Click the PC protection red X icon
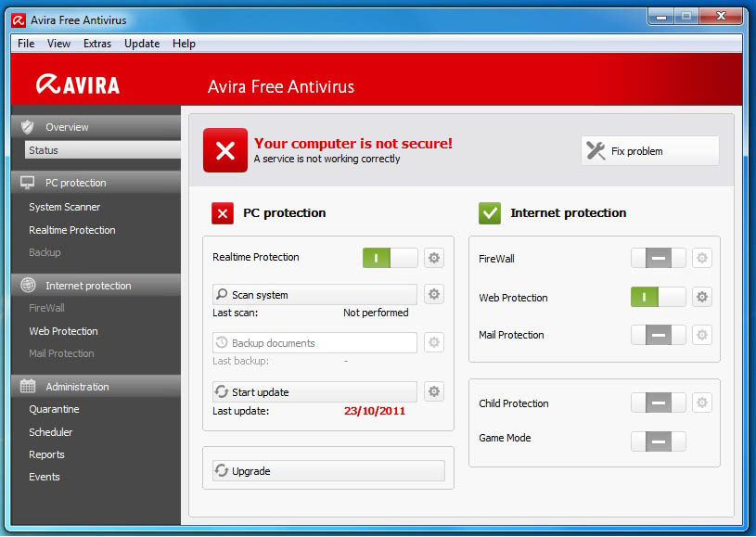The width and height of the screenshot is (756, 537). pyautogui.click(x=223, y=213)
